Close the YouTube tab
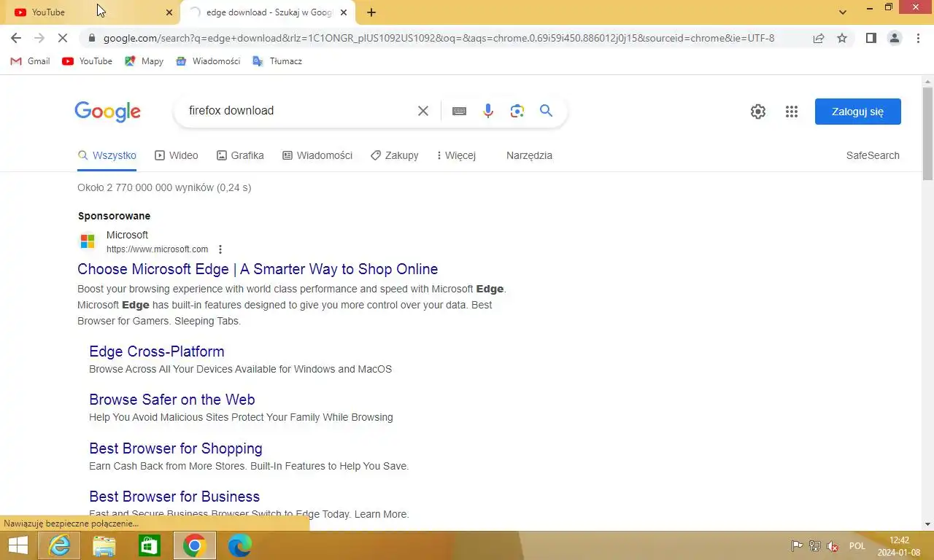Screen dimensions: 934x560 pos(169,12)
